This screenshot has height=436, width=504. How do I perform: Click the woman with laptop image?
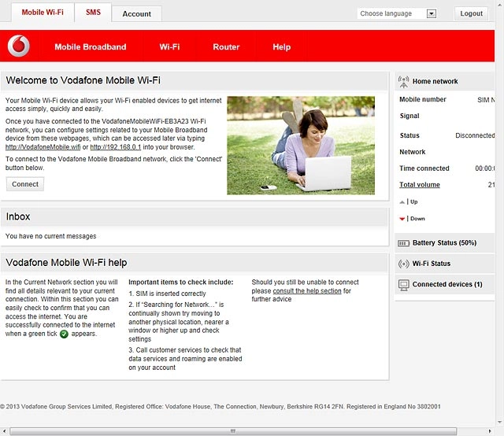pyautogui.click(x=301, y=146)
